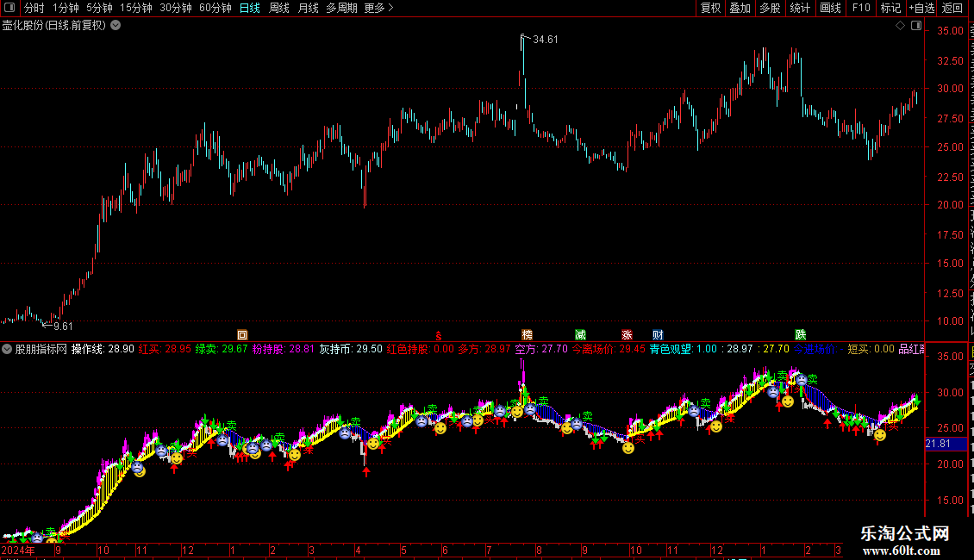Click the blue 财 event marker
This screenshot has width=974, height=560.
point(658,335)
